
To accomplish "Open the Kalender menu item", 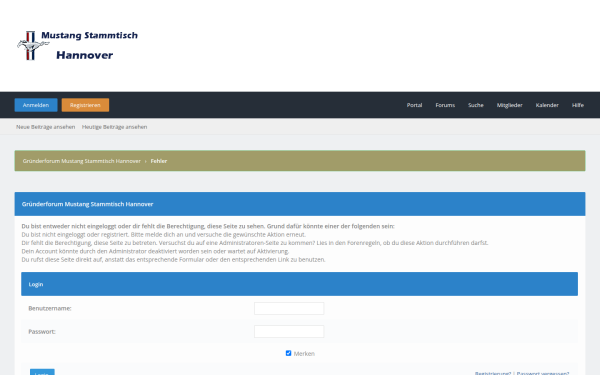I will 547,105.
